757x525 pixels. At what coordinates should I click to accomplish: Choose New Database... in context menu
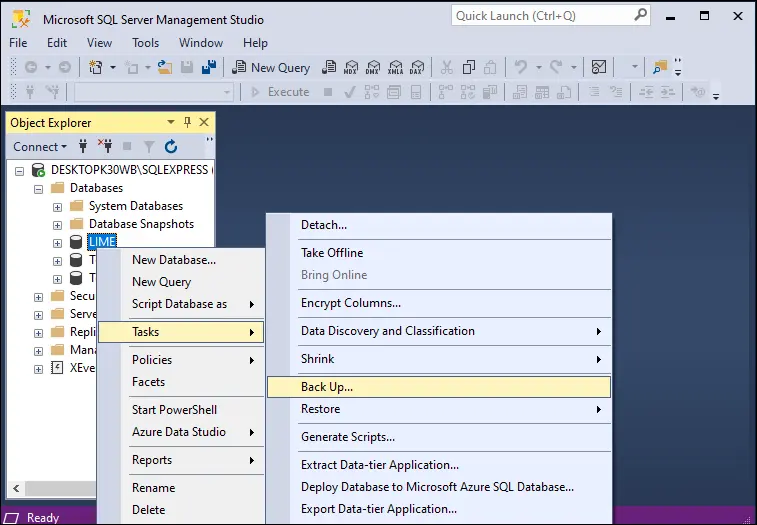[x=181, y=260]
